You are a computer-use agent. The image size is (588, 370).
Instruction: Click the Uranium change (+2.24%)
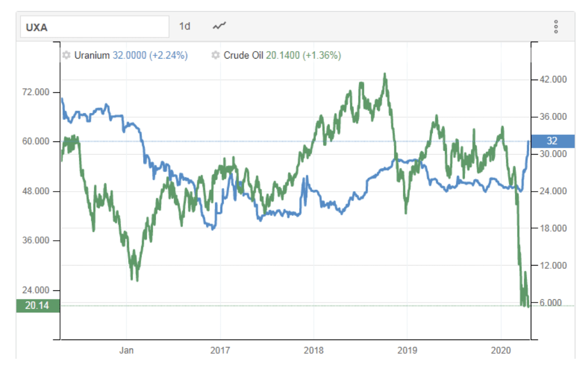pos(169,55)
